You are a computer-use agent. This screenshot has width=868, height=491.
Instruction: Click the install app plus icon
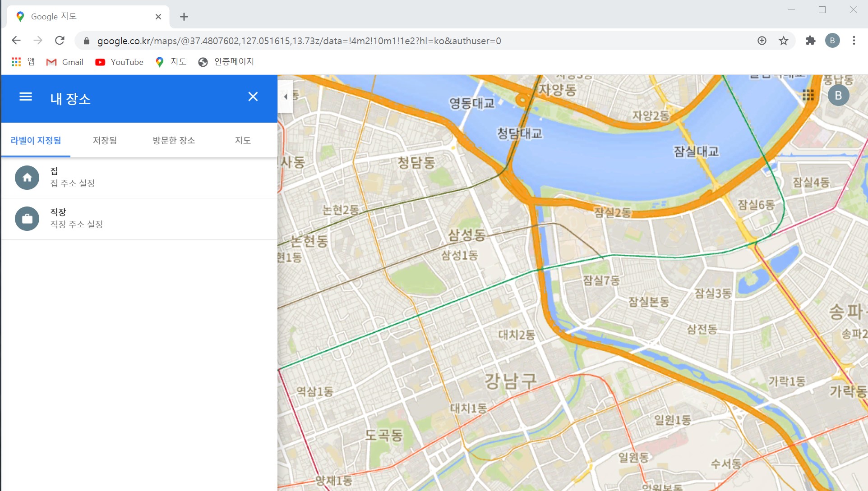pyautogui.click(x=762, y=41)
